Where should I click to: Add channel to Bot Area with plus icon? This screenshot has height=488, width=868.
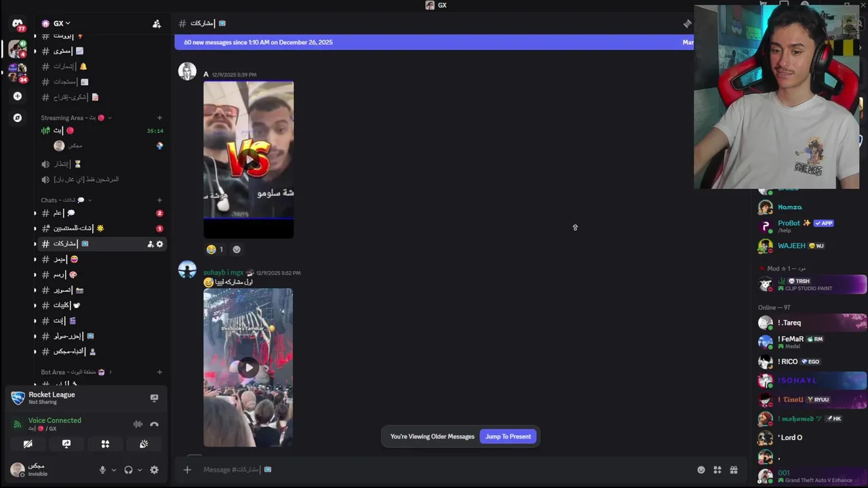pos(159,372)
